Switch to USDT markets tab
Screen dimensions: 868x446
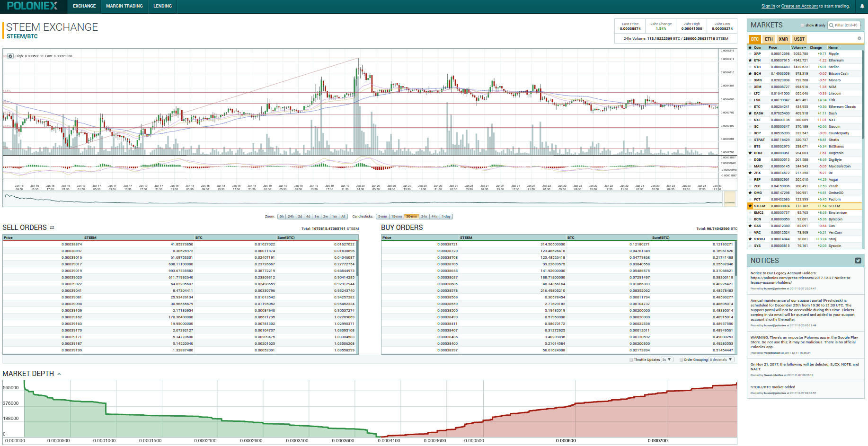coord(799,39)
